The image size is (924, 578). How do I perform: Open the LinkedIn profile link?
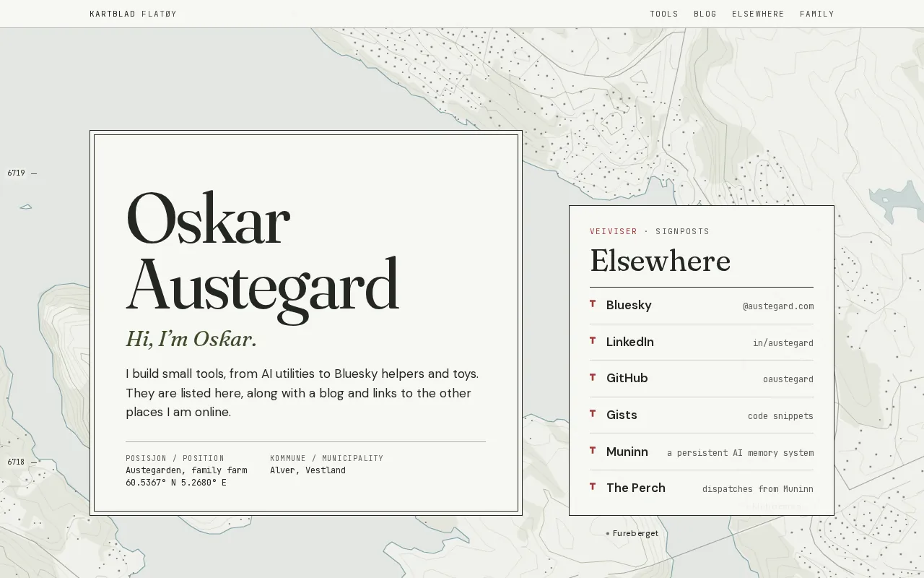point(702,342)
